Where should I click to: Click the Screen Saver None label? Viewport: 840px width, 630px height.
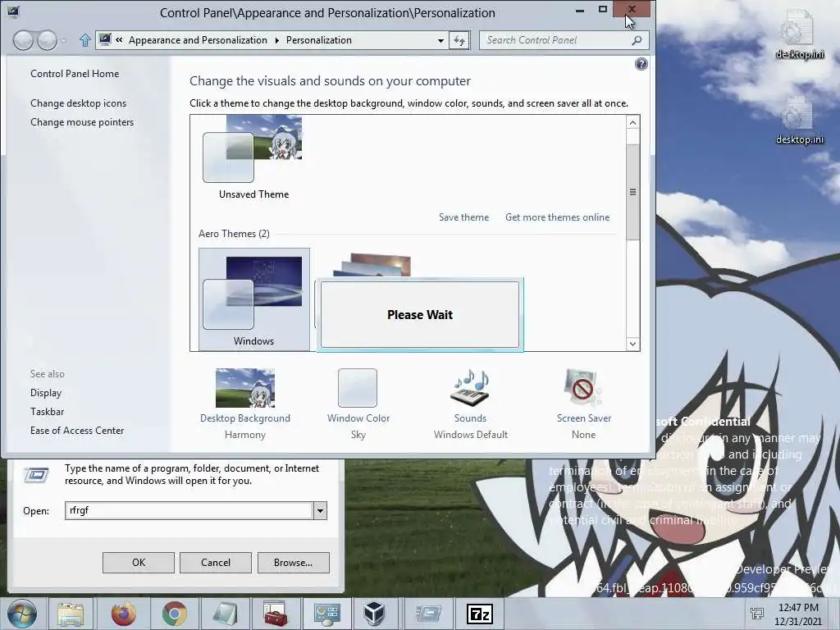coord(583,435)
